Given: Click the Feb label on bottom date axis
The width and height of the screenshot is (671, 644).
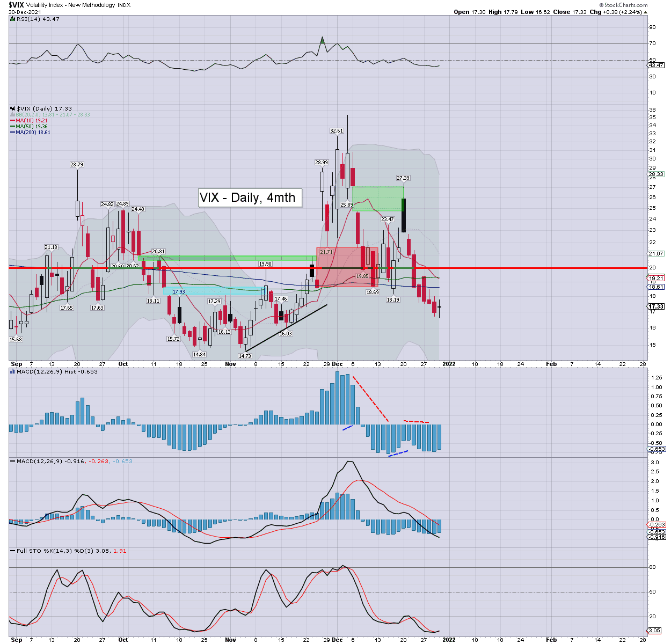Looking at the screenshot, I should 551,640.
